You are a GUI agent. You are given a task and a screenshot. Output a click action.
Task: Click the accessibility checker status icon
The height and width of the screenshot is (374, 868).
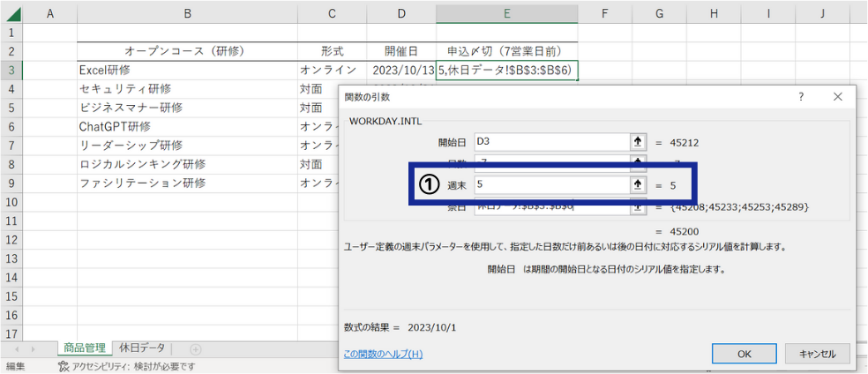[x=64, y=366]
